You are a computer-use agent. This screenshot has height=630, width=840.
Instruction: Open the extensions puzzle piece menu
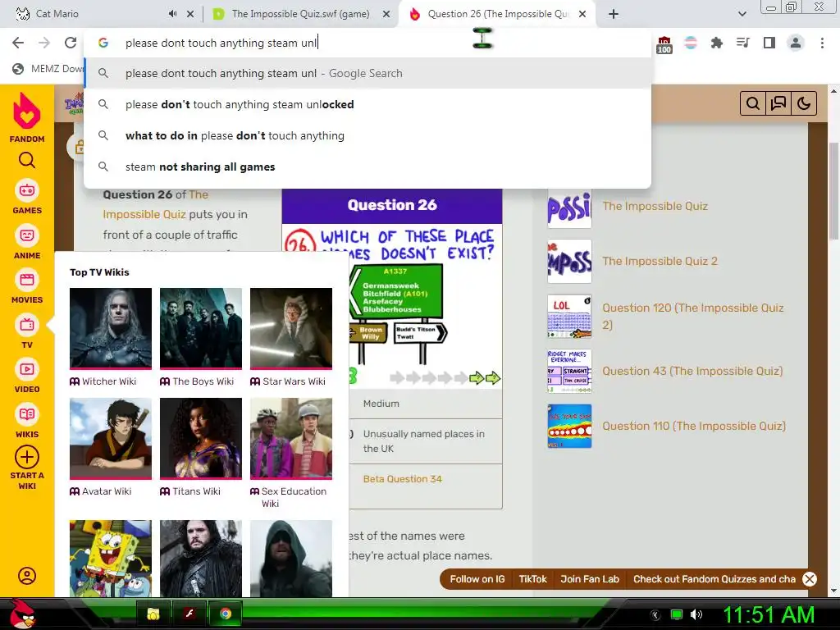pos(716,43)
